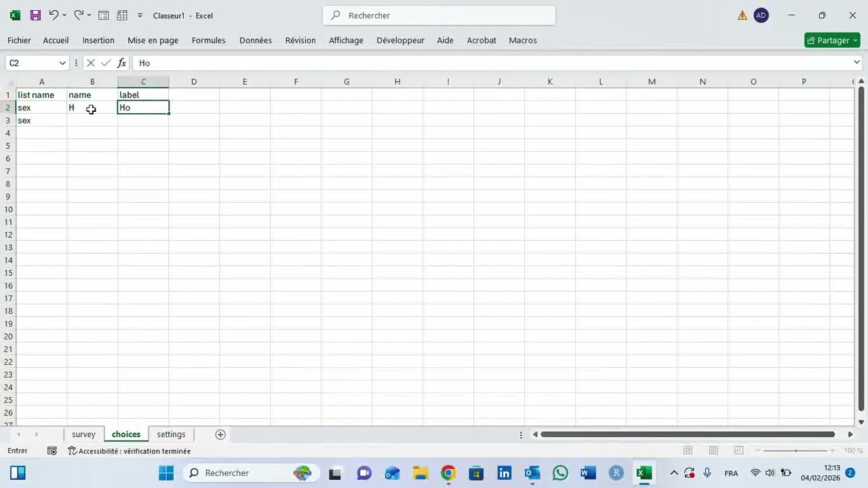Open WhatsApp from the taskbar

tap(560, 473)
